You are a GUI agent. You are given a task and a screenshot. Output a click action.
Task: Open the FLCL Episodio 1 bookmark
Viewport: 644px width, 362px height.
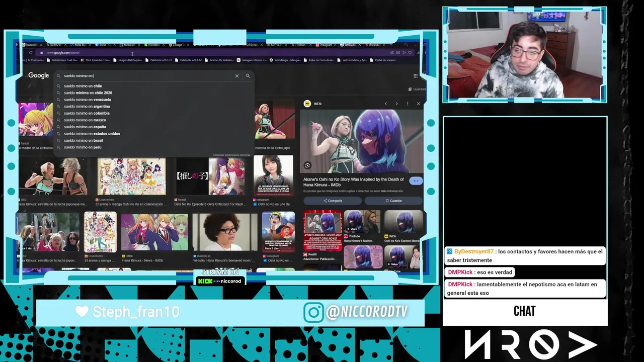[96, 60]
